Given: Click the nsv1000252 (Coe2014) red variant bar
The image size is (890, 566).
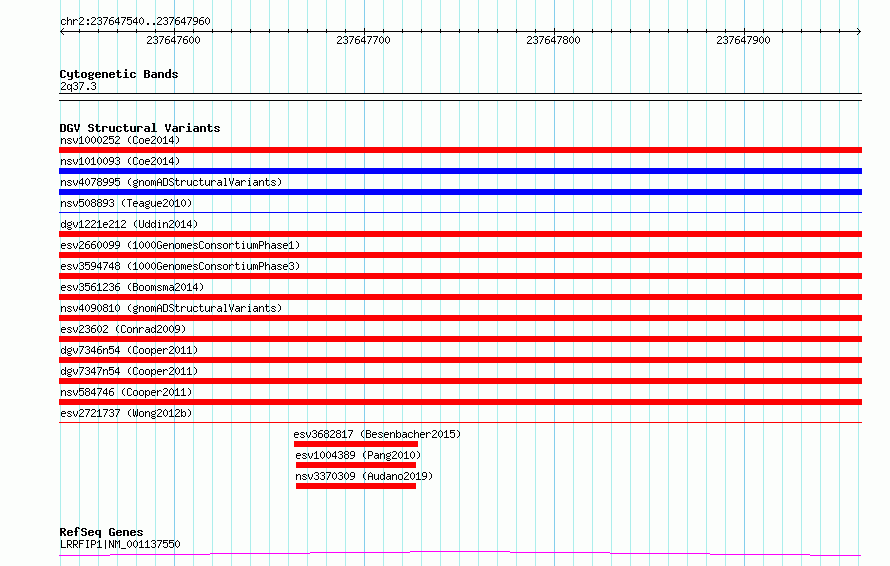Looking at the screenshot, I should pos(460,150).
